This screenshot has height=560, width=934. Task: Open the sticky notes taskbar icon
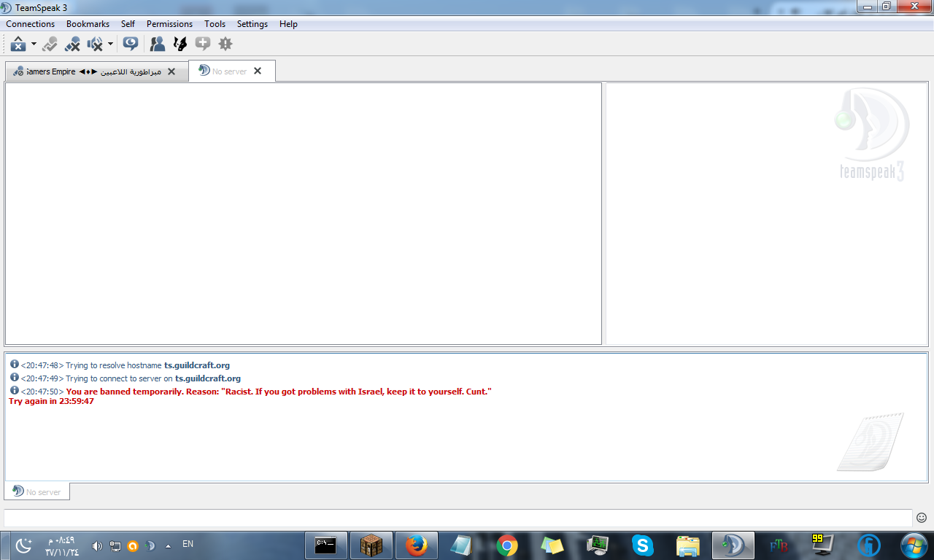tap(552, 545)
